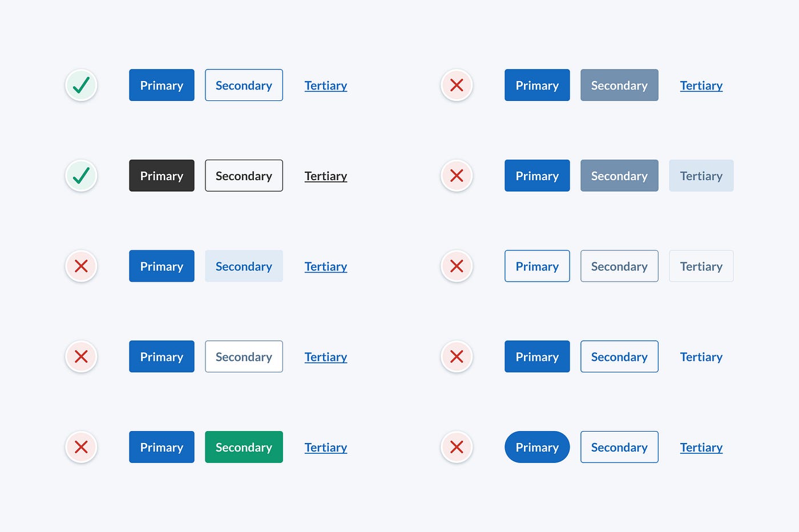
Task: Click the Tertiary link beside the green Secondary button
Action: [x=326, y=448]
